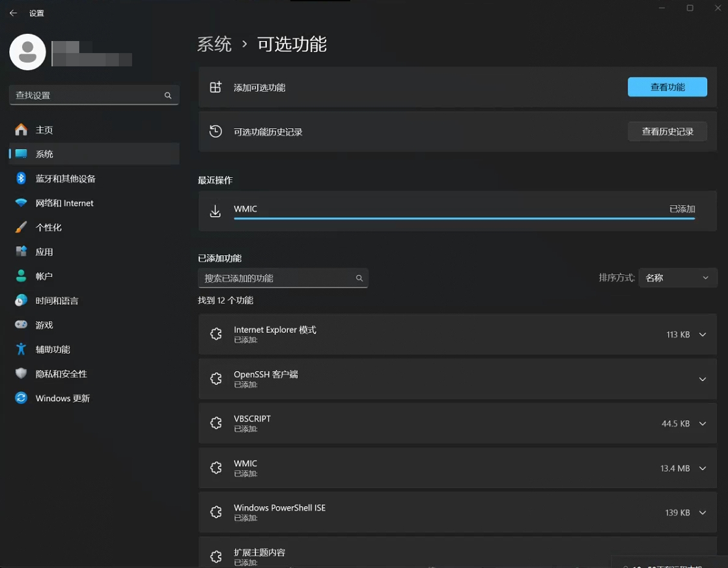
Task: Click the 查看历史记录 button
Action: pos(667,132)
